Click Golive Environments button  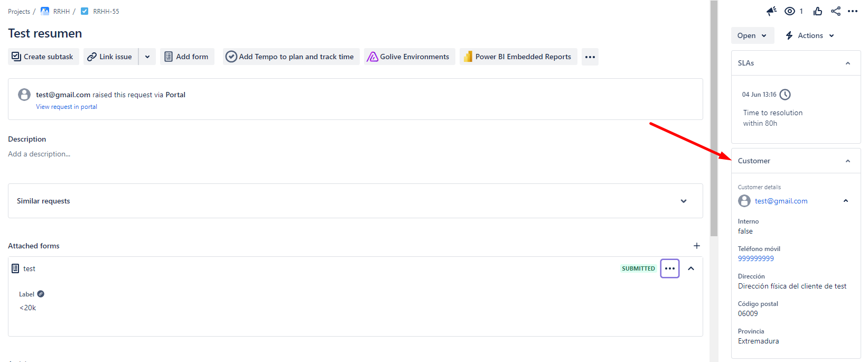coord(409,57)
